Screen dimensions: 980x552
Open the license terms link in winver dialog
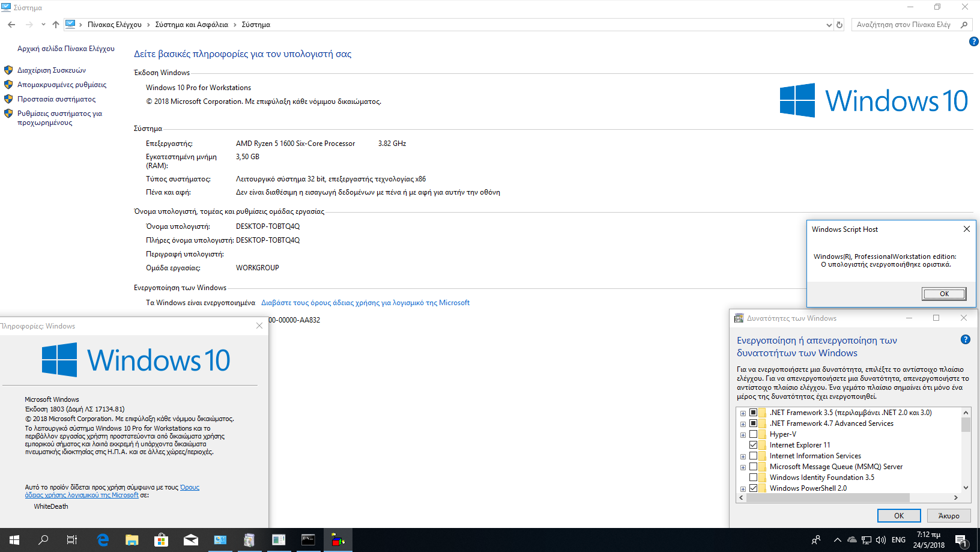tap(112, 491)
